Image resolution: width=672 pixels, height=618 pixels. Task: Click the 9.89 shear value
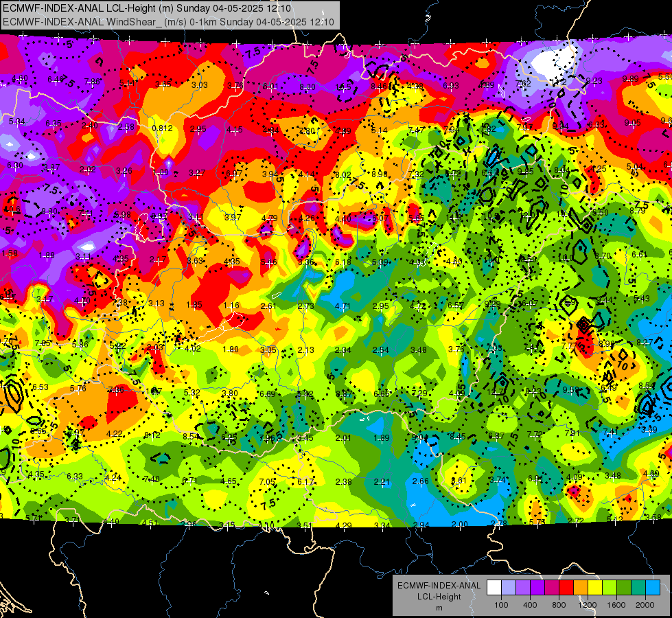(x=630, y=78)
